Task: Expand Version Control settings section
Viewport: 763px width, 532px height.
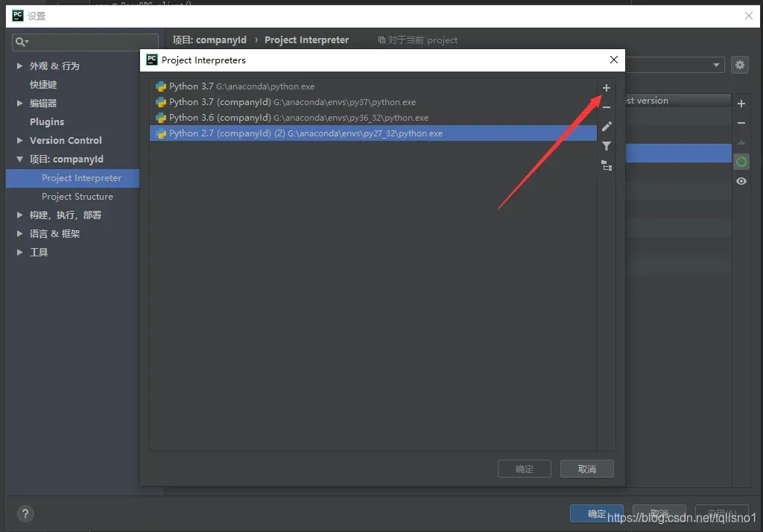Action: point(19,140)
